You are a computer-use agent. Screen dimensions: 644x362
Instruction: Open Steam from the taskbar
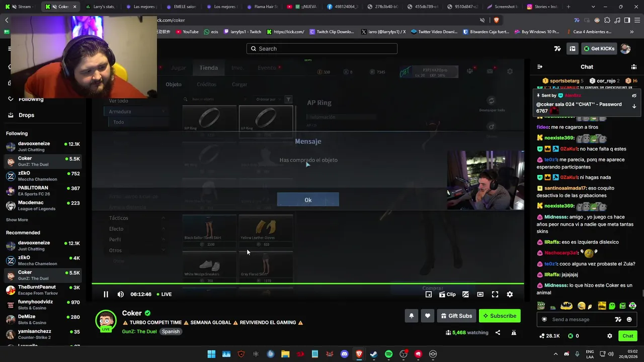(x=374, y=354)
